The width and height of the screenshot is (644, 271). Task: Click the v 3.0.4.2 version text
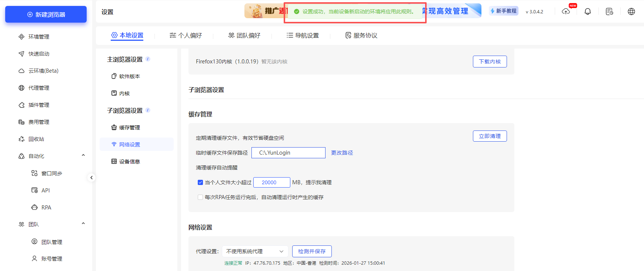coord(534,12)
